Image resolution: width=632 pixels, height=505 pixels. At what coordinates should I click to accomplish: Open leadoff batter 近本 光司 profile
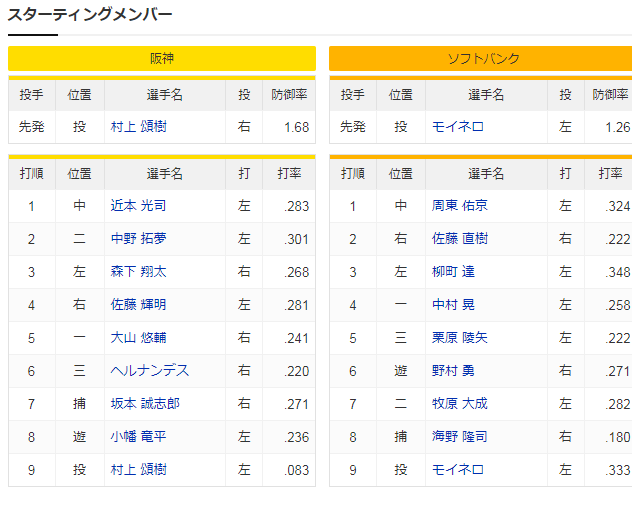(x=138, y=206)
